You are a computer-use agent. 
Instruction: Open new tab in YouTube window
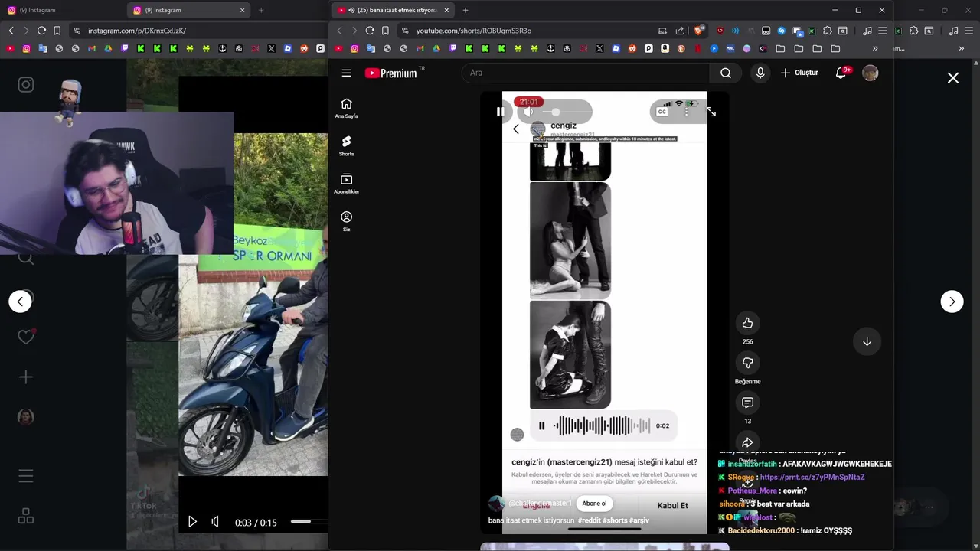(x=465, y=10)
